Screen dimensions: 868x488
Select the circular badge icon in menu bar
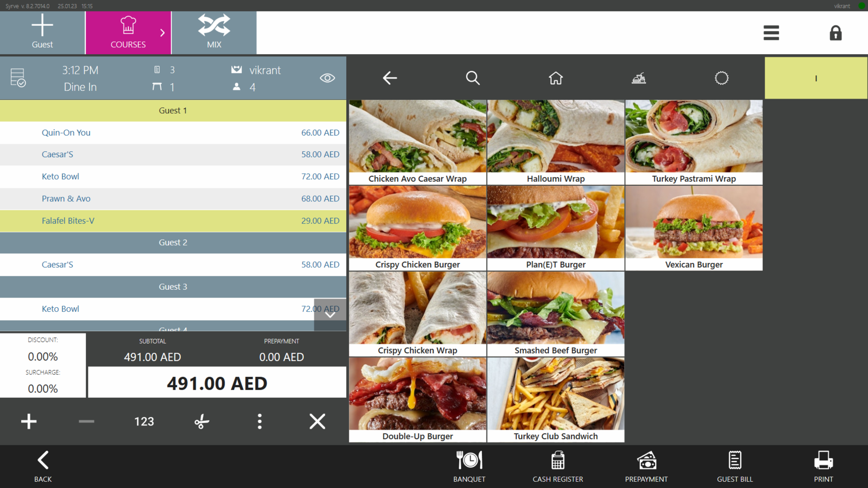[722, 78]
